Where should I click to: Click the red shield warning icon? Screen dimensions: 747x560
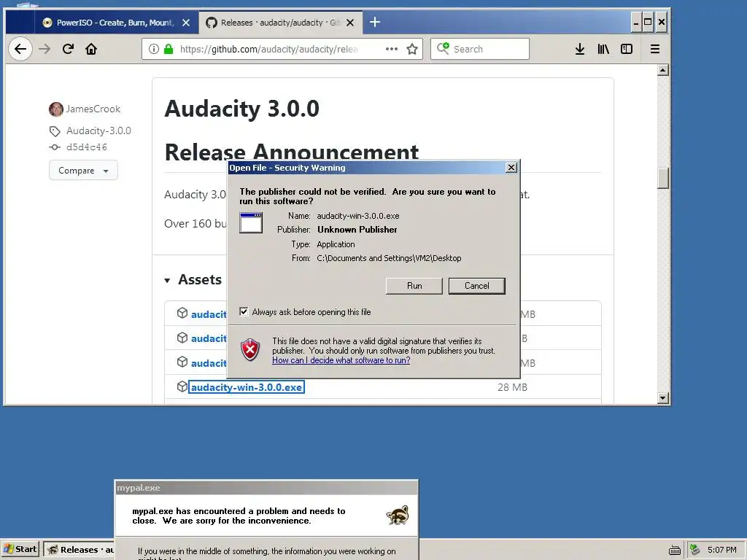tap(250, 350)
